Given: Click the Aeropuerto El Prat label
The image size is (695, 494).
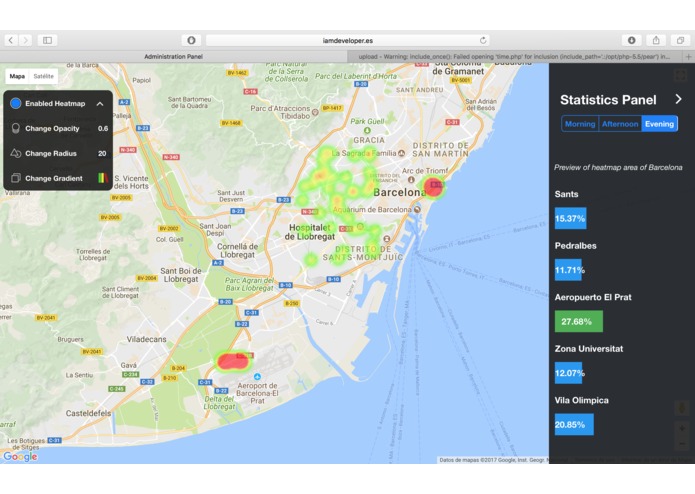Looking at the screenshot, I should [593, 297].
